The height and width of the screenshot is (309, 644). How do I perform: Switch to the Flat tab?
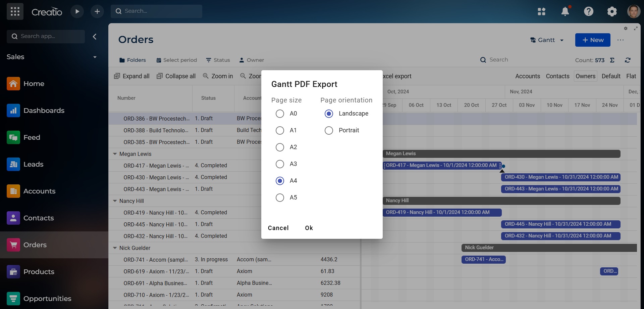[x=632, y=76]
